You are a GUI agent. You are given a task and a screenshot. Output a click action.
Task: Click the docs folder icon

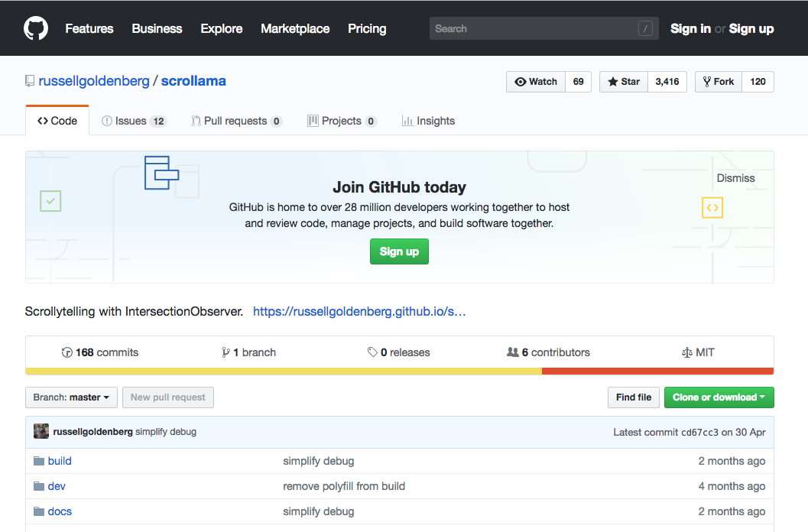[39, 511]
